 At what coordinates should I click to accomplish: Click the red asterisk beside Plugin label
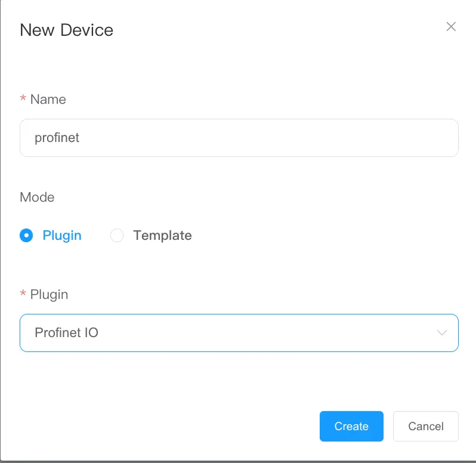[x=23, y=294]
